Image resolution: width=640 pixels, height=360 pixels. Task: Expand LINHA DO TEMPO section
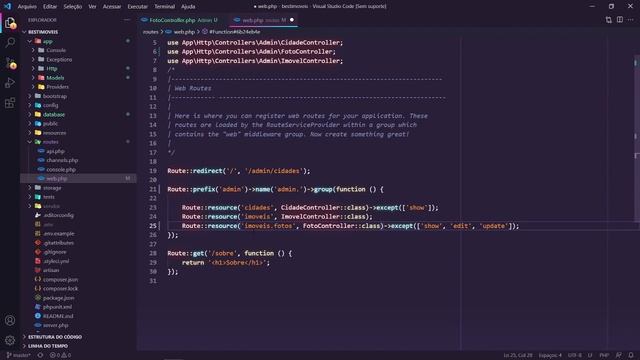tap(48, 346)
